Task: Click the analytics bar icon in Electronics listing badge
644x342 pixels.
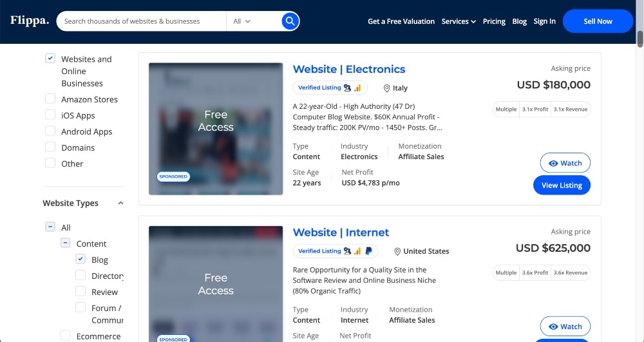Action: pos(357,88)
